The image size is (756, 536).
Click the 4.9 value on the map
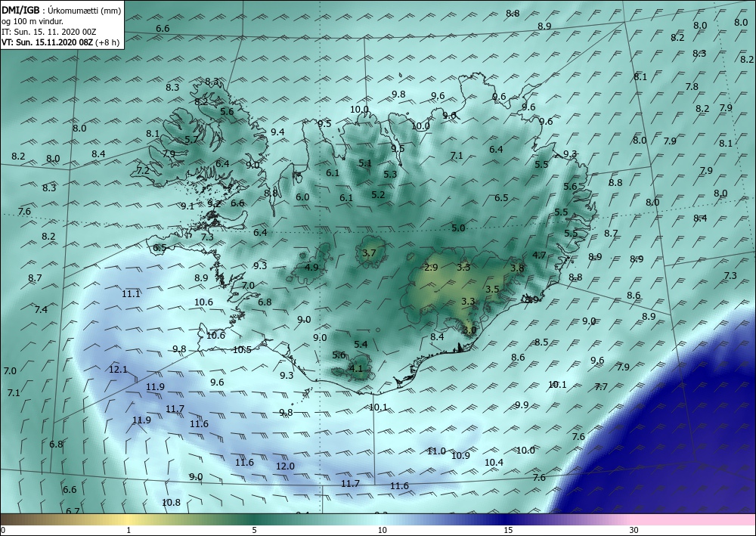click(312, 267)
